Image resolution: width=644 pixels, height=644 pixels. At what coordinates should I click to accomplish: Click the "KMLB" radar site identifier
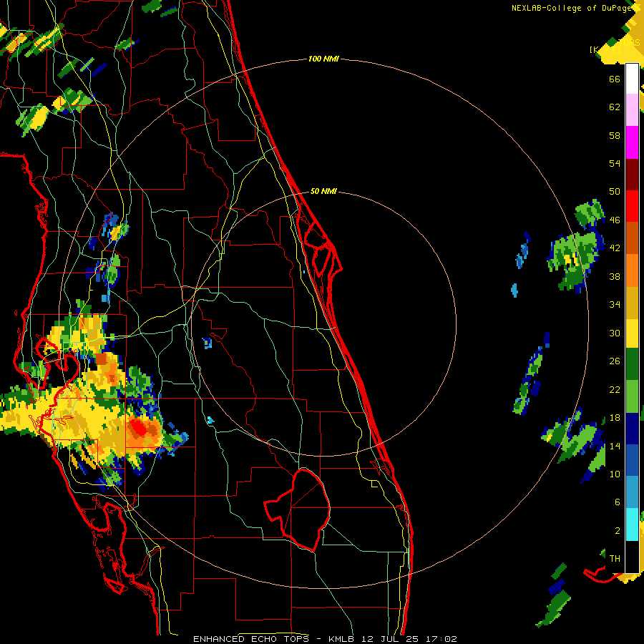click(x=341, y=639)
